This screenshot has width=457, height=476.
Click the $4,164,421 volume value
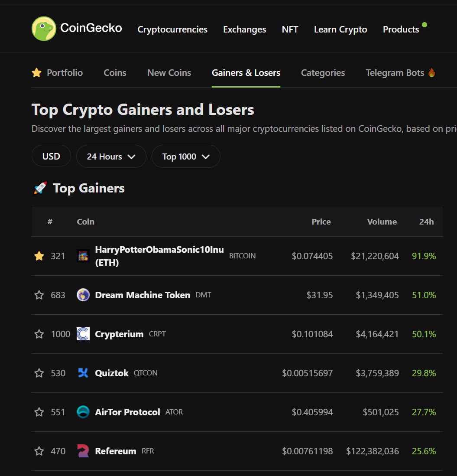point(377,334)
